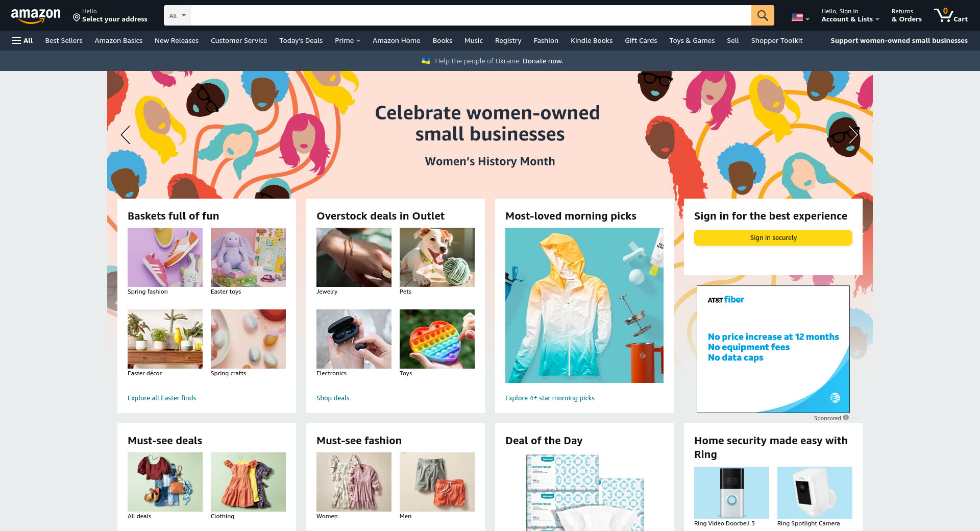Screen dimensions: 980x531
Task: Click the Amazon logo
Action: click(x=36, y=16)
